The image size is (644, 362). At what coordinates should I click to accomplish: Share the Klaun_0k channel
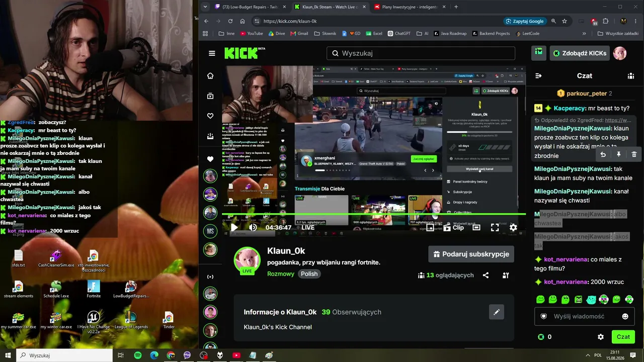(x=486, y=275)
